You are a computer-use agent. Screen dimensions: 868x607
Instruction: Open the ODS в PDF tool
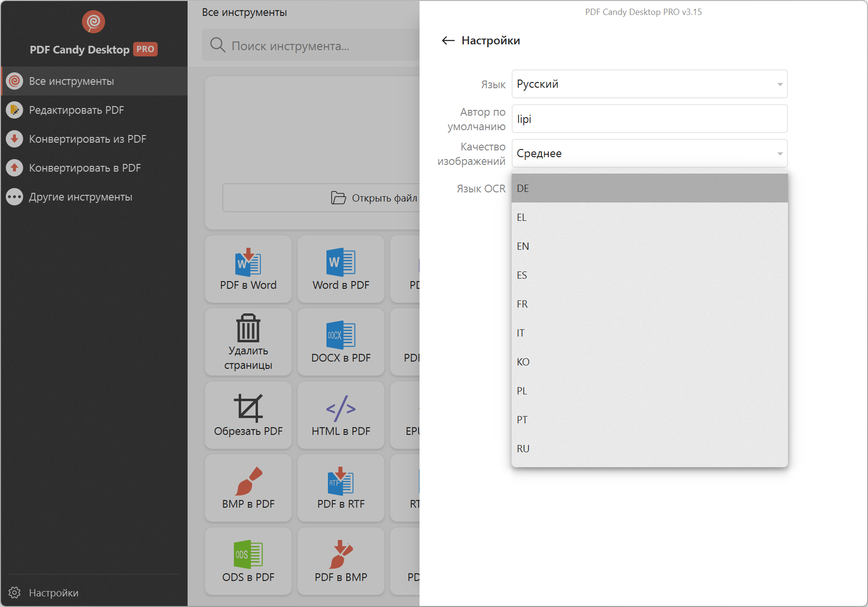pos(248,561)
